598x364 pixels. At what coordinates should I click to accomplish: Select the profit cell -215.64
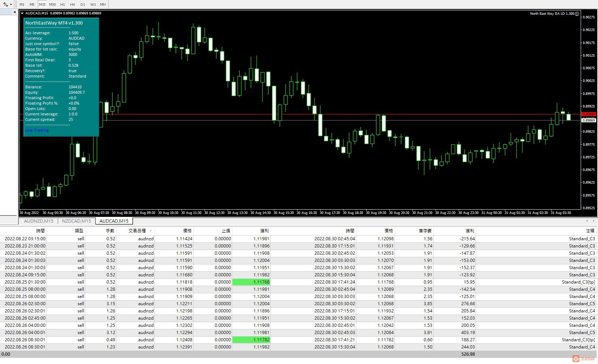[467, 239]
